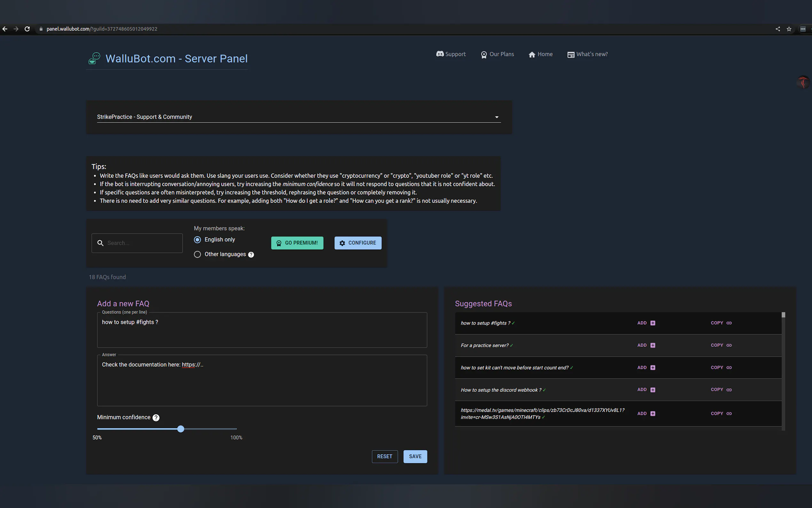This screenshot has height=508, width=812.
Task: Click the Minimum confidence slider handle
Action: (181, 429)
